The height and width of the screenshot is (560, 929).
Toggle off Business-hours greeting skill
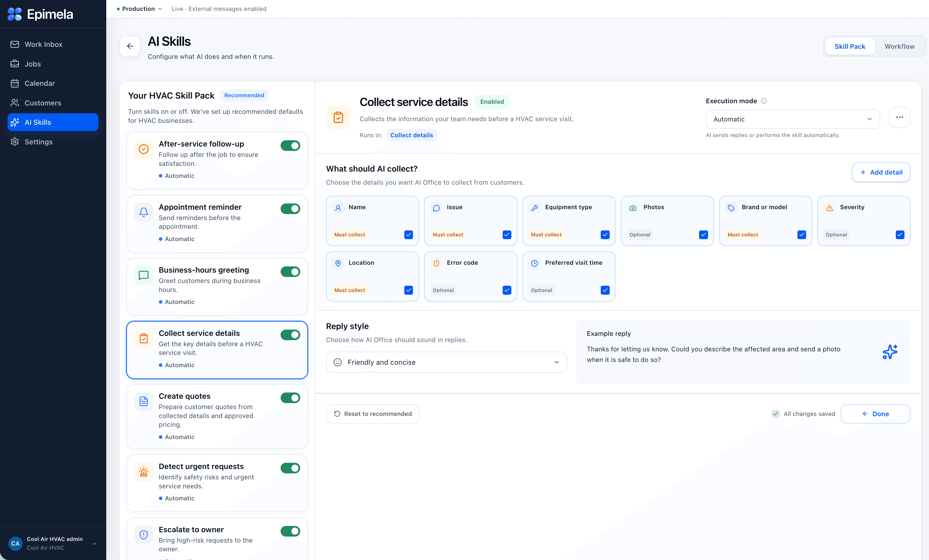tap(290, 272)
